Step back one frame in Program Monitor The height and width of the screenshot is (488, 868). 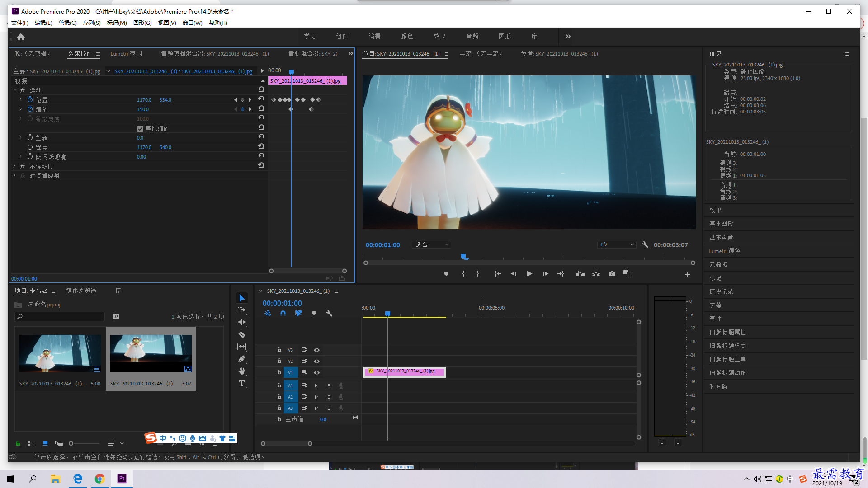tap(514, 274)
